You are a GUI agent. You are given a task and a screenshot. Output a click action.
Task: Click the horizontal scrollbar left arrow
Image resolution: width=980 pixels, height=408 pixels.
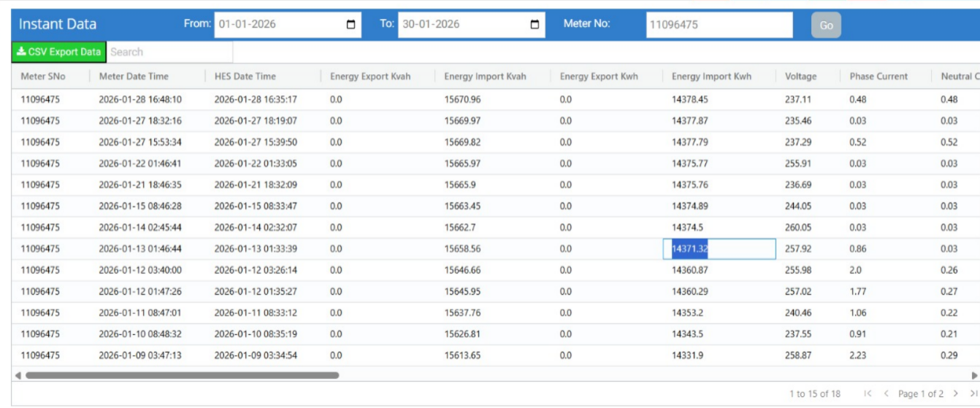click(17, 375)
